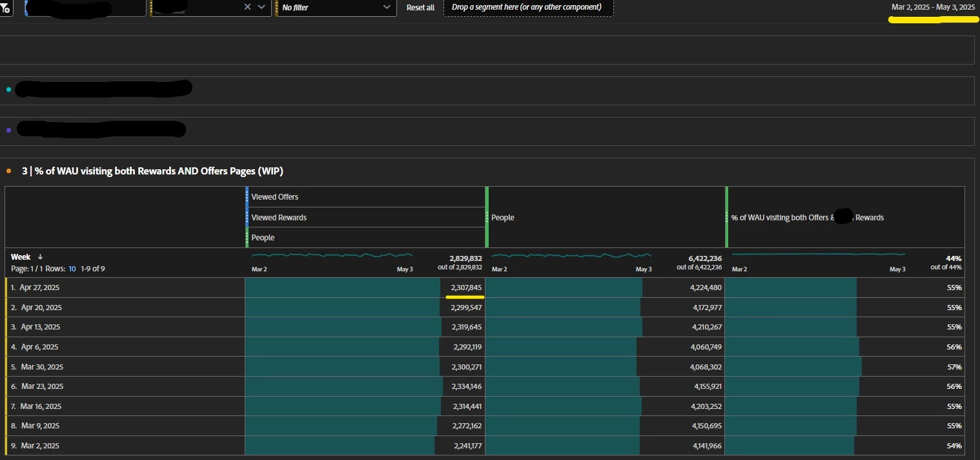Select the Apr 20, 2025 week row

(x=125, y=308)
